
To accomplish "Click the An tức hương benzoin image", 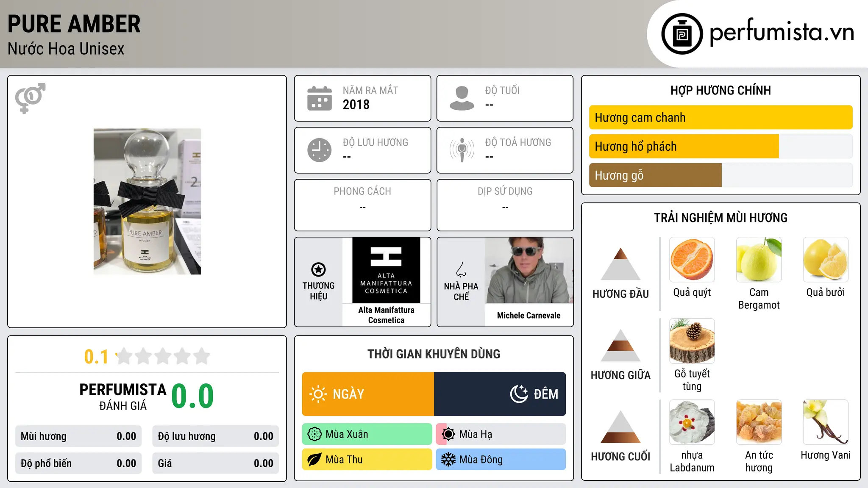I will [x=759, y=422].
